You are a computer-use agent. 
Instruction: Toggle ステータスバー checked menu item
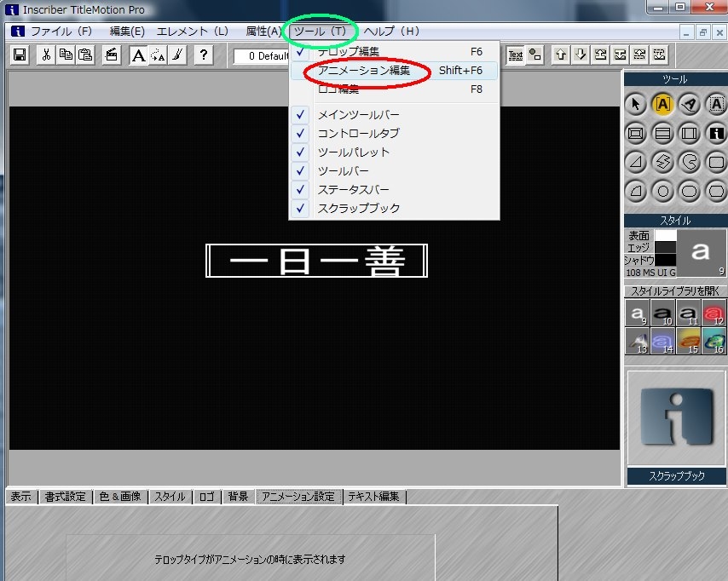(x=394, y=189)
